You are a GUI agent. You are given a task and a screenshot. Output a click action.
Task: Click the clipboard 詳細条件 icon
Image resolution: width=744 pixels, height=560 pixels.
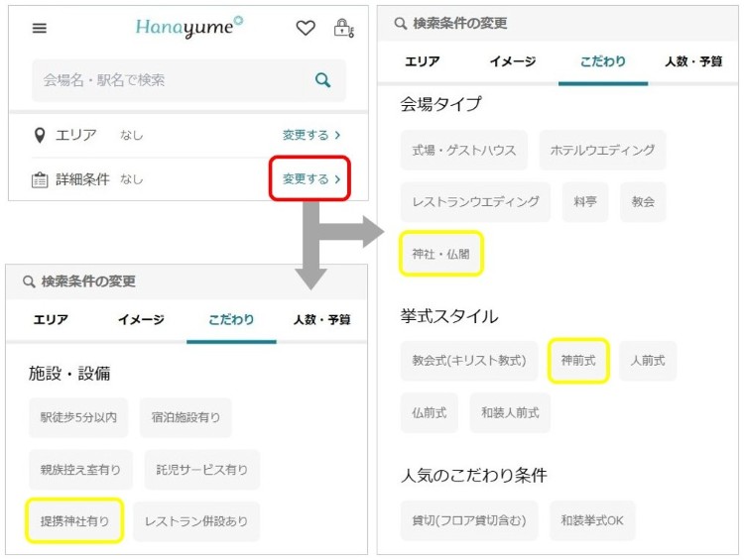40,179
